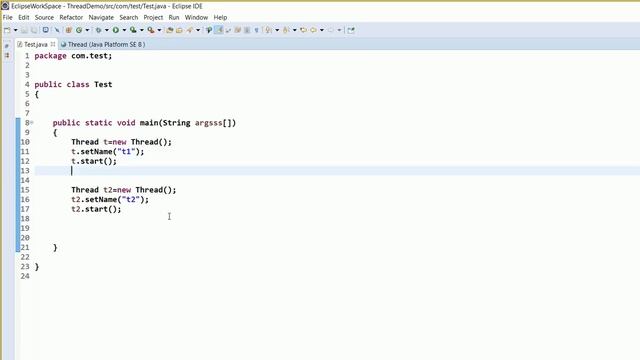640x360 pixels.
Task: Click the Next Annotation icon
Action: [269, 30]
